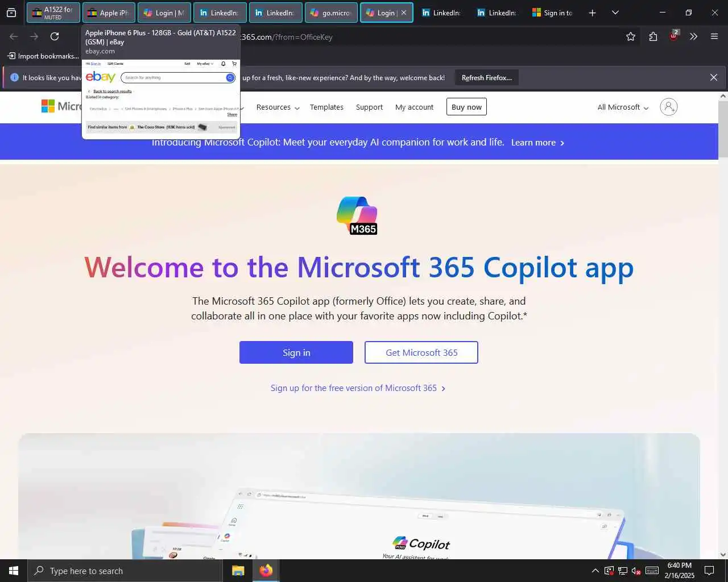Show hidden system tray icons

click(595, 571)
